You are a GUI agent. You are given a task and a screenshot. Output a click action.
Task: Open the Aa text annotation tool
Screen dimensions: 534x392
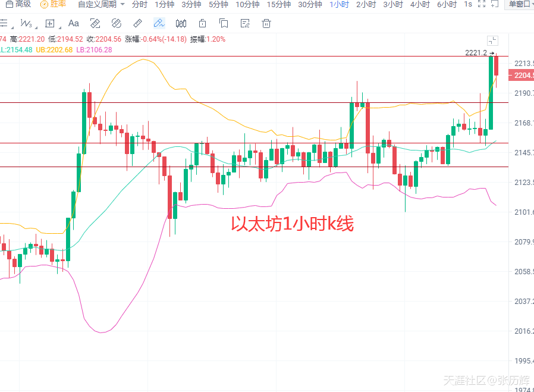tap(74, 24)
